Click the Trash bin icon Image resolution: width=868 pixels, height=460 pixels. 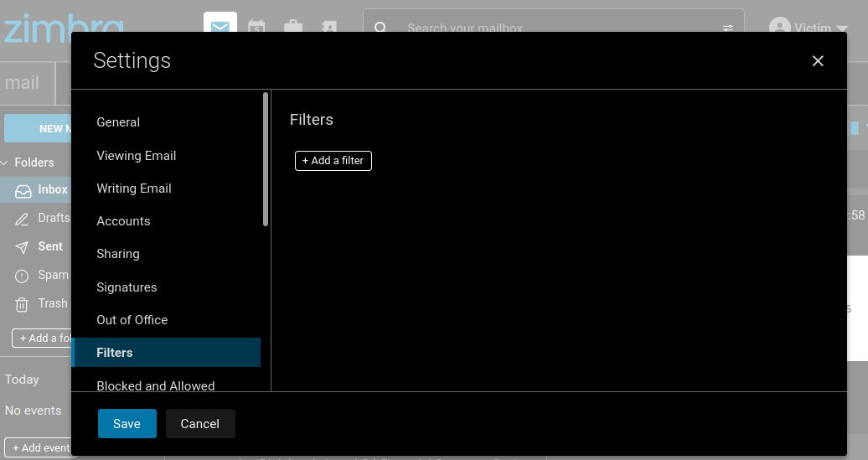point(22,304)
